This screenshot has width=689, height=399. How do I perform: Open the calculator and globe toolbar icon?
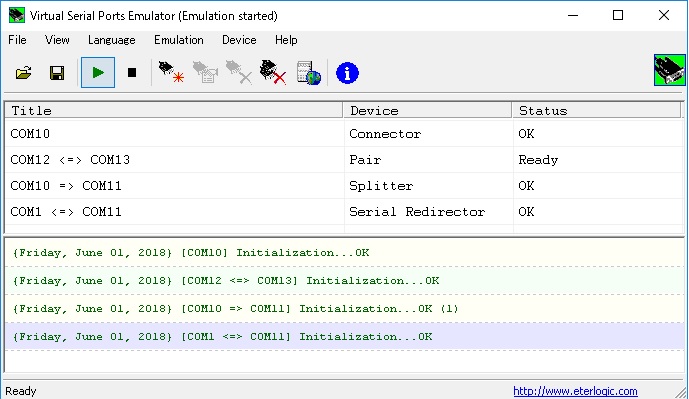(x=308, y=73)
